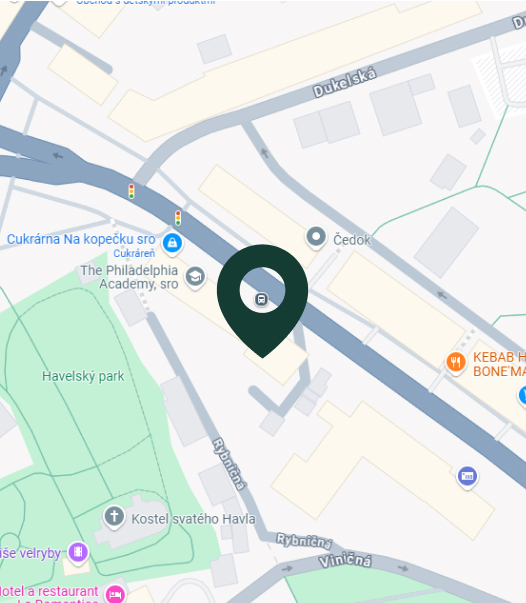
Task: Select the bus stop icon inside the pin
Action: [x=261, y=299]
